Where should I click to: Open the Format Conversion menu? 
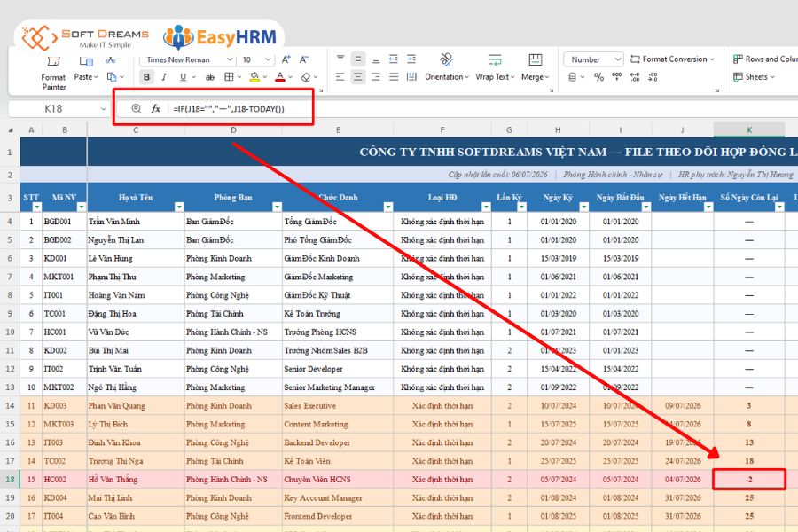click(672, 59)
